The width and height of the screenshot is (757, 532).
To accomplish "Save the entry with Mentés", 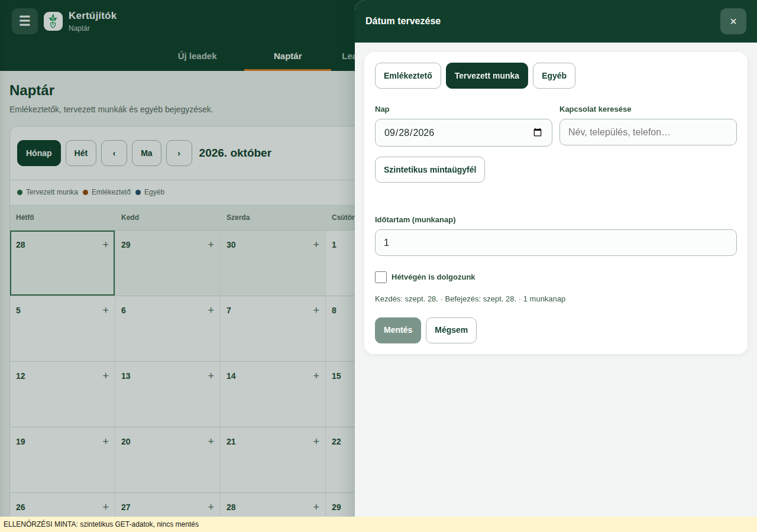I will pyautogui.click(x=398, y=330).
